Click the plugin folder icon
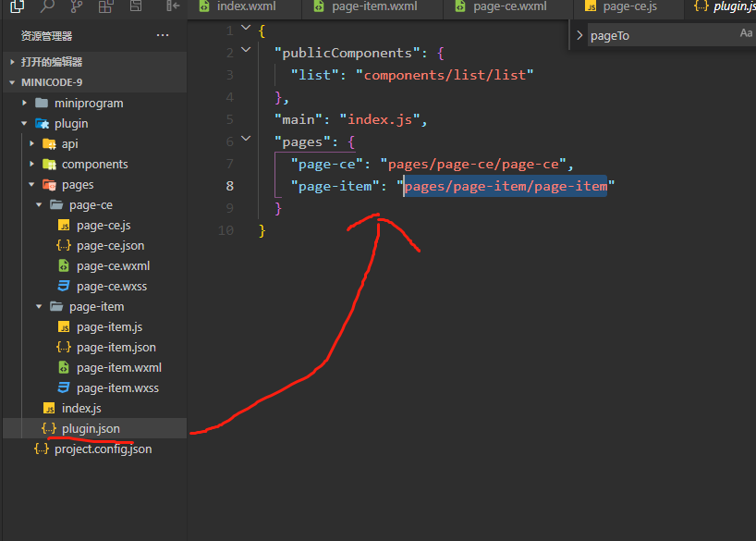 pos(42,124)
